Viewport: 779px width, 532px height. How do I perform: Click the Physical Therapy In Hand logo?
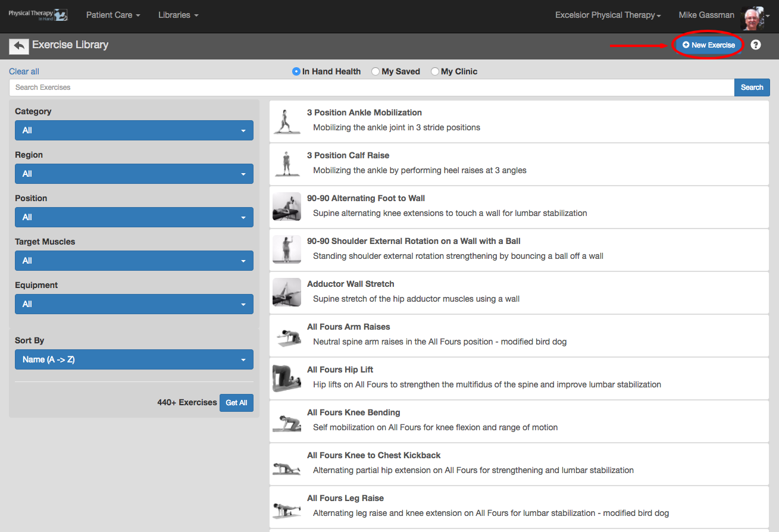coord(37,15)
